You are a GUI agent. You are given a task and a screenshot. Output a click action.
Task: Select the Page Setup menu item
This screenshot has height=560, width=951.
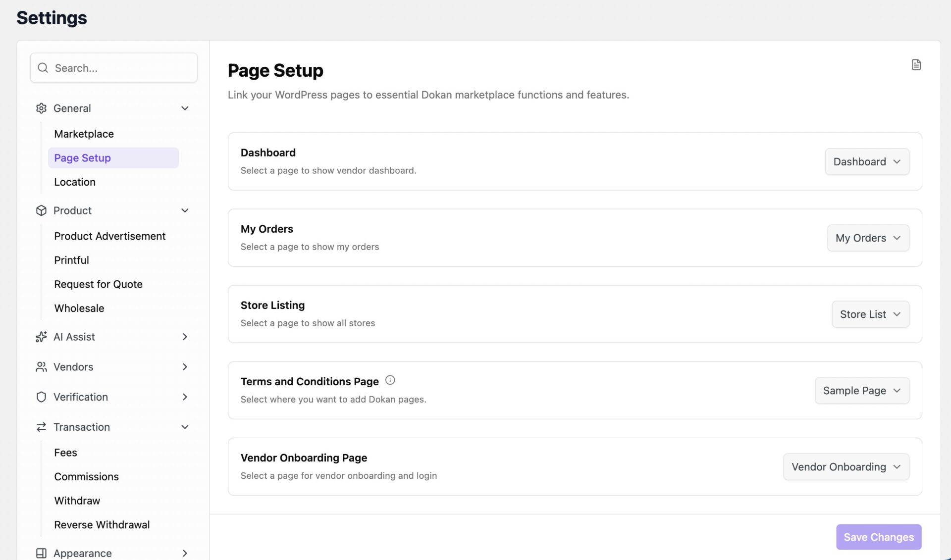(113, 158)
